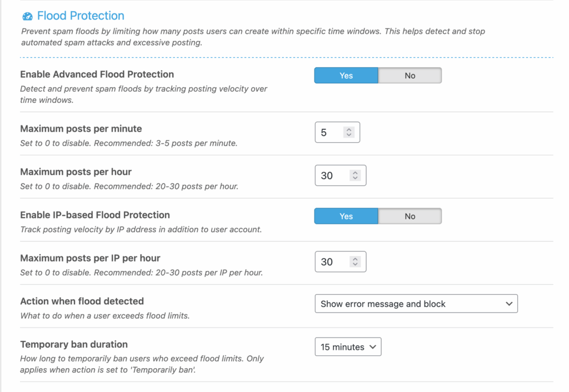Disable Advanced Flood Protection with No

pyautogui.click(x=410, y=76)
